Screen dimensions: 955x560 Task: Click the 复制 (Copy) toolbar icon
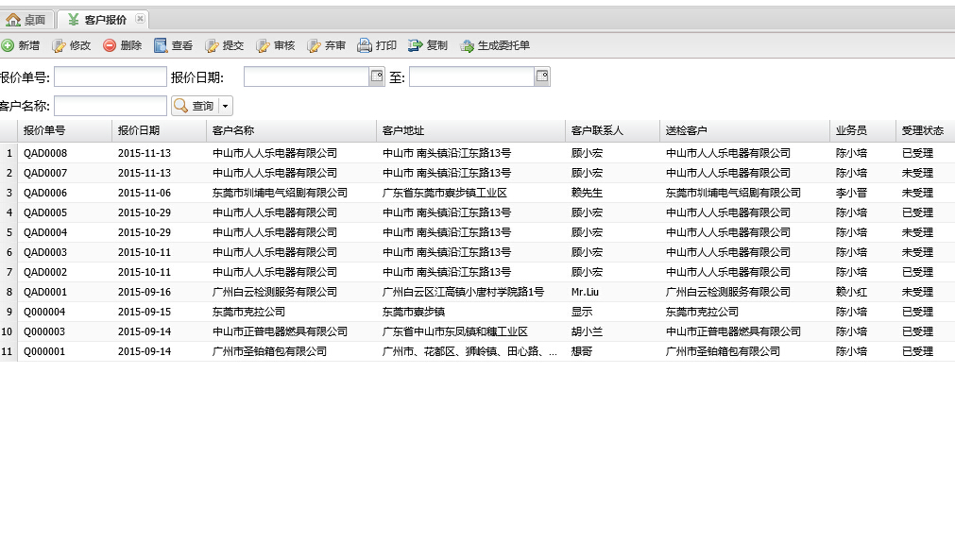pos(416,45)
